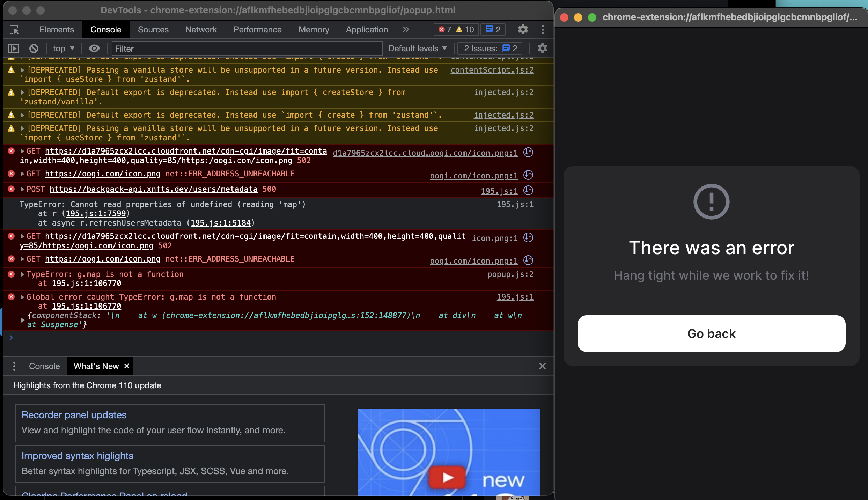Switch to the Elements tab
This screenshot has width=868, height=500.
click(x=57, y=30)
